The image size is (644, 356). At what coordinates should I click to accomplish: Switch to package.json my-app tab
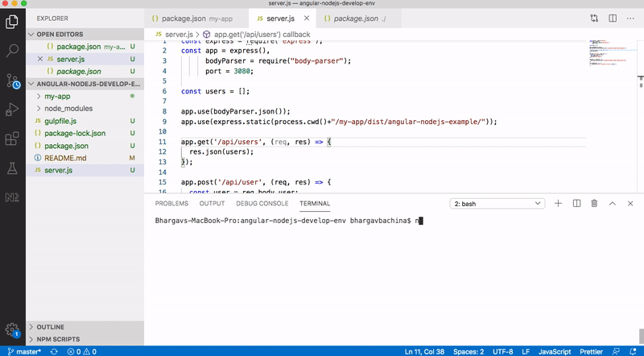pyautogui.click(x=196, y=19)
